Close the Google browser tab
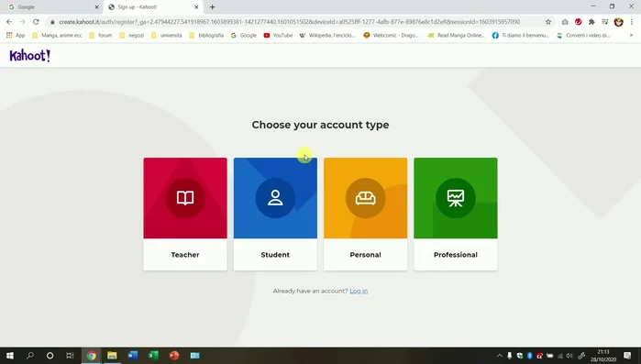The width and height of the screenshot is (641, 364). (x=96, y=7)
